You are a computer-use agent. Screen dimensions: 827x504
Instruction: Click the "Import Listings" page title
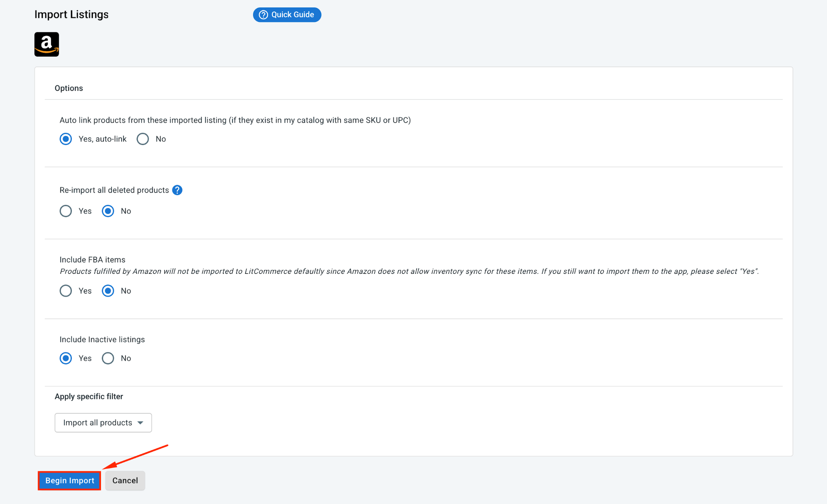(x=71, y=15)
